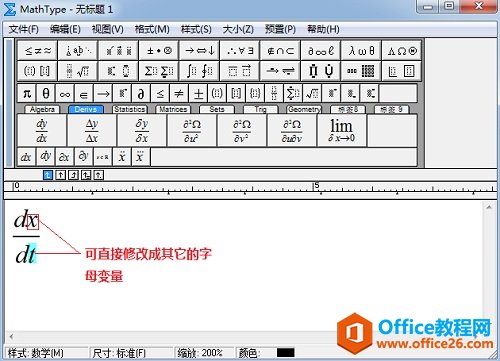
Task: Insert the theta symbol from small bar
Action: tap(46, 94)
